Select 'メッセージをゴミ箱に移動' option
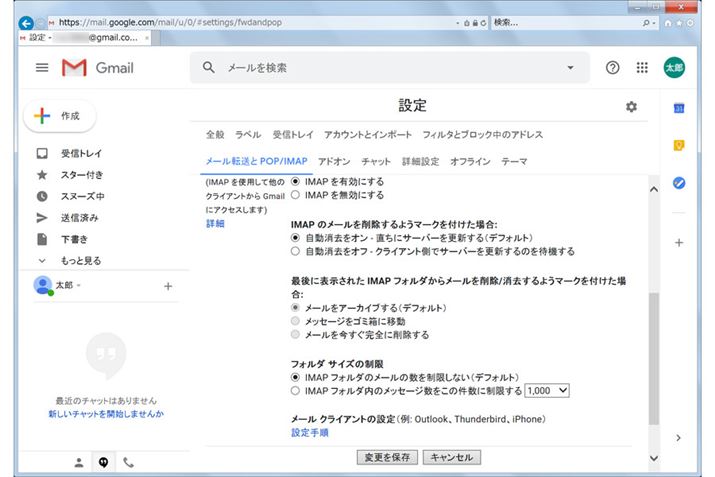 [x=295, y=321]
